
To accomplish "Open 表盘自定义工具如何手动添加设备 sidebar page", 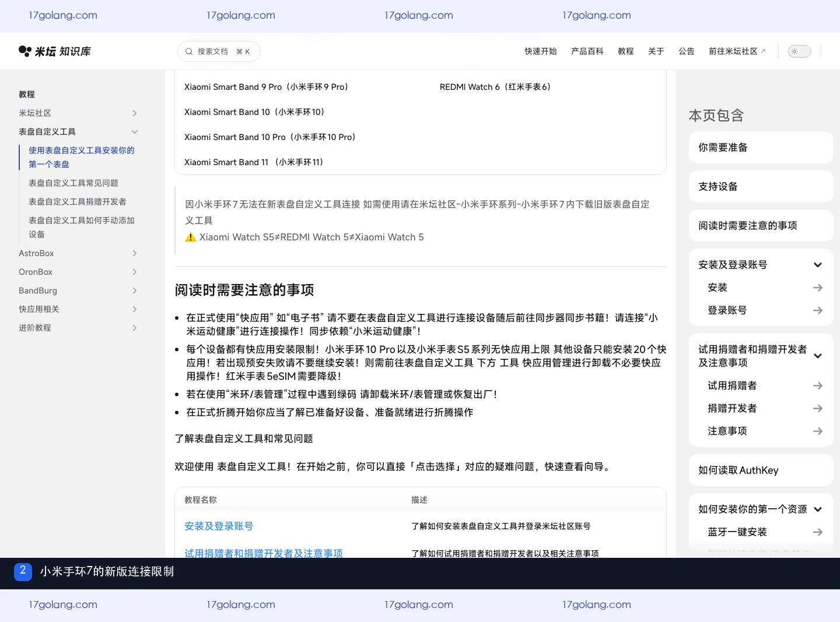I will [82, 228].
